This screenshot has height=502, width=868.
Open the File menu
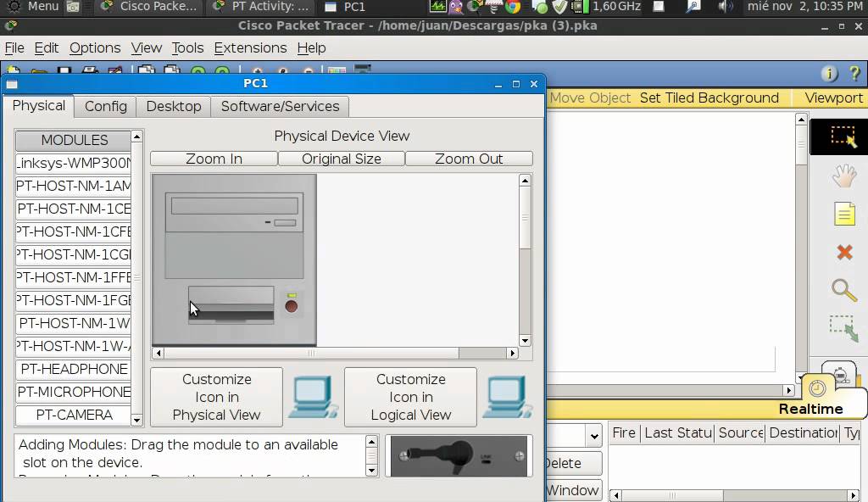coord(14,48)
